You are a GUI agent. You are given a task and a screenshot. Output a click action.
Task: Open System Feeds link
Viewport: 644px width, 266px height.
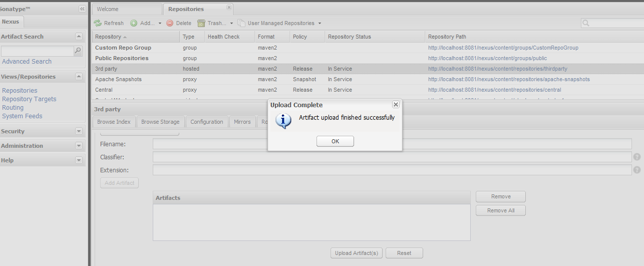(x=22, y=116)
